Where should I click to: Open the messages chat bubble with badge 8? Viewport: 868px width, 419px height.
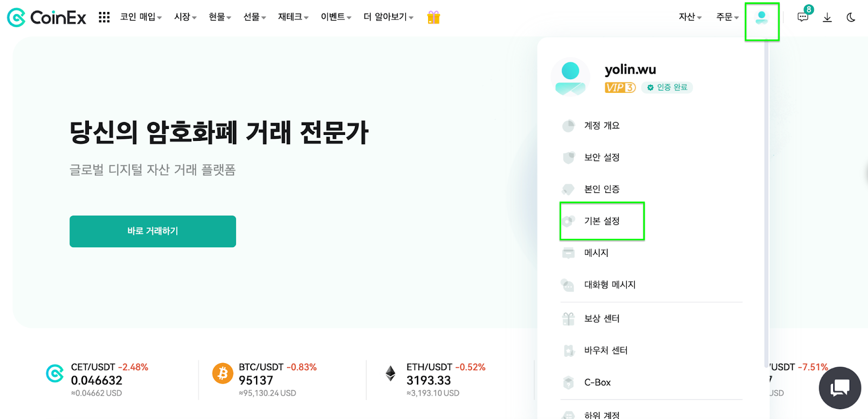(802, 17)
